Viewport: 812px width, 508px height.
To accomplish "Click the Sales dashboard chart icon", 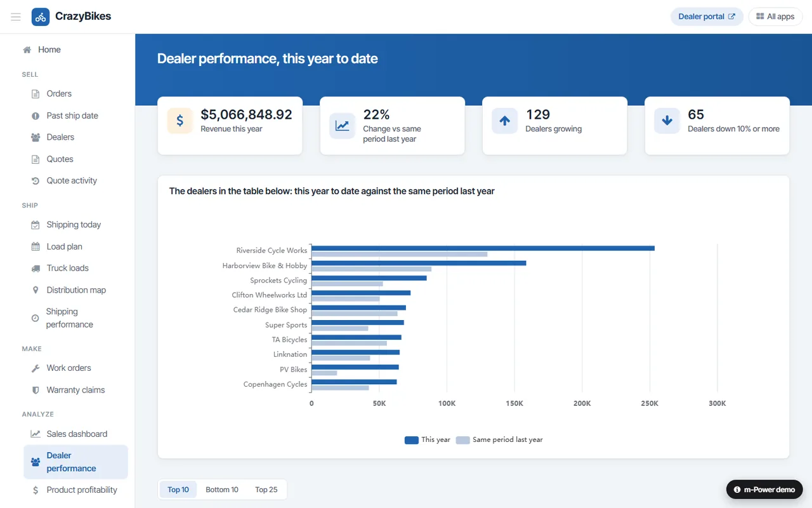I will coord(36,434).
